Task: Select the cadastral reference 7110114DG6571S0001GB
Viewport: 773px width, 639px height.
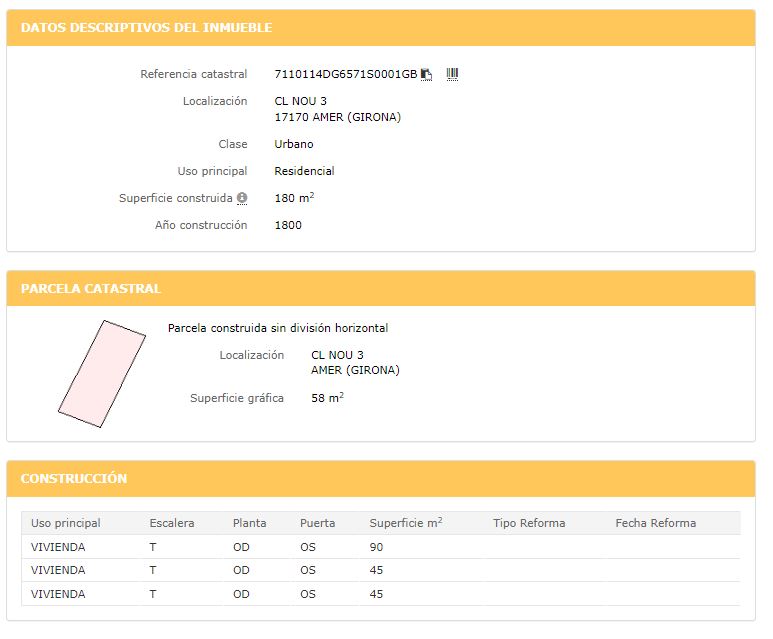Action: point(346,74)
